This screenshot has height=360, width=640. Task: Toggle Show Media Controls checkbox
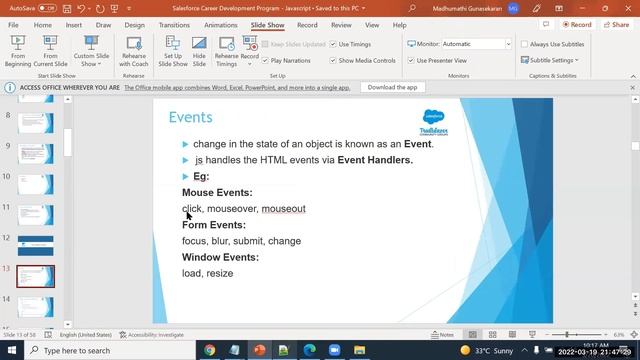333,60
